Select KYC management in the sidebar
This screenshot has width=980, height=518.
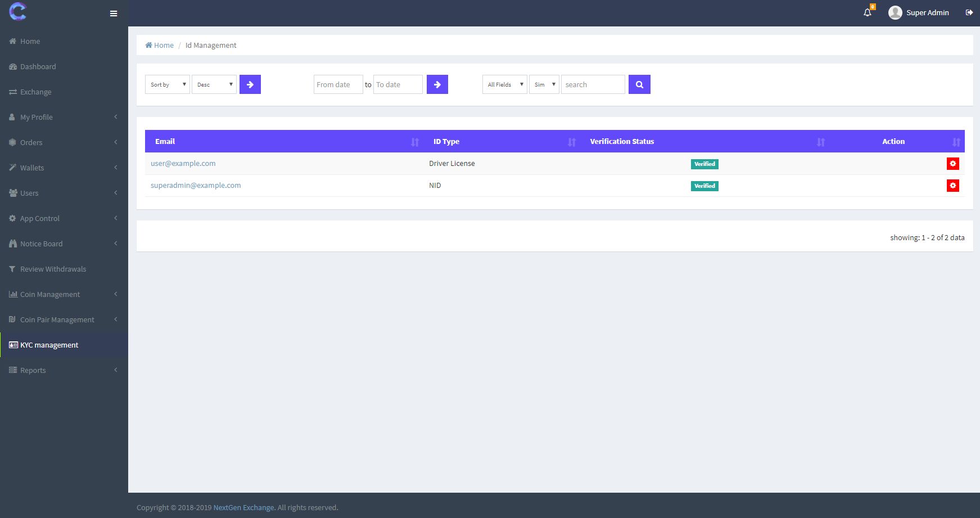[64, 345]
